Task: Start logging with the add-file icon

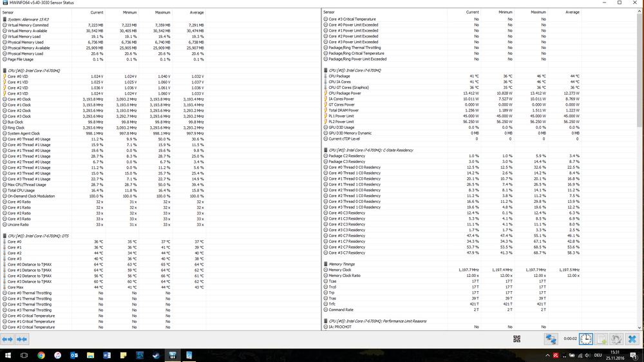Action: [601, 339]
